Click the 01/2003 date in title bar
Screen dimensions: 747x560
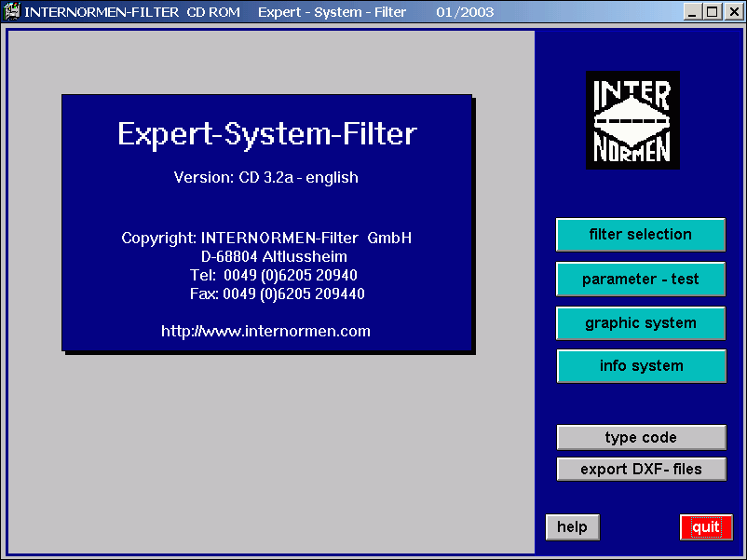pos(465,12)
